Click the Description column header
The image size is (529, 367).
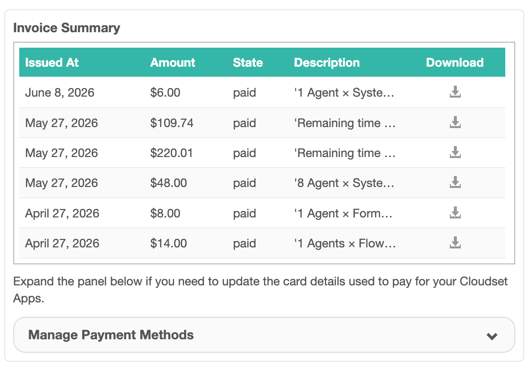click(x=327, y=63)
